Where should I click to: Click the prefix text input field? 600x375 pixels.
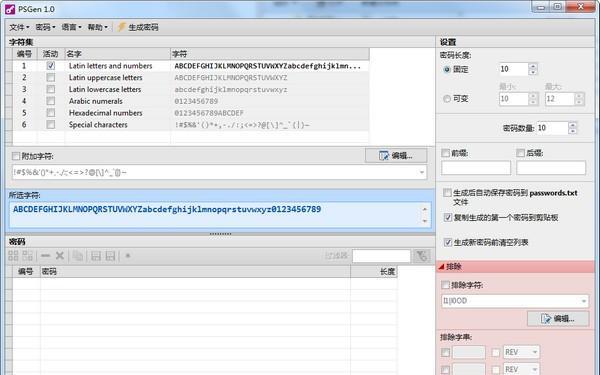click(476, 168)
